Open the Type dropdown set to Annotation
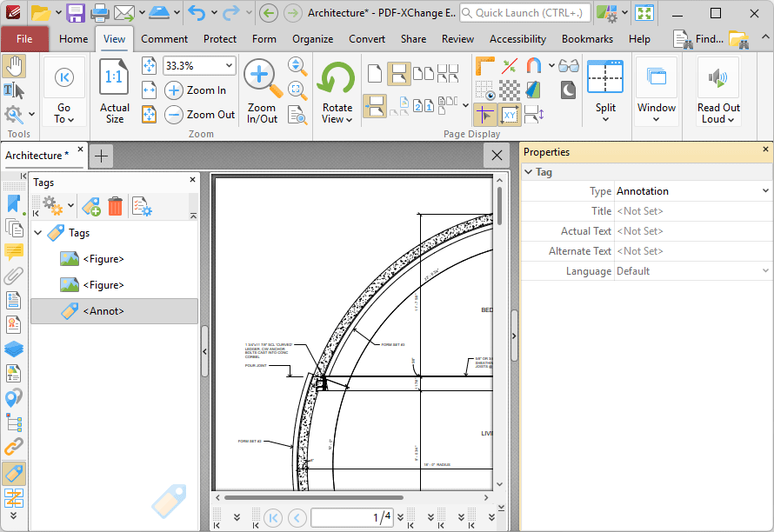 pyautogui.click(x=765, y=191)
